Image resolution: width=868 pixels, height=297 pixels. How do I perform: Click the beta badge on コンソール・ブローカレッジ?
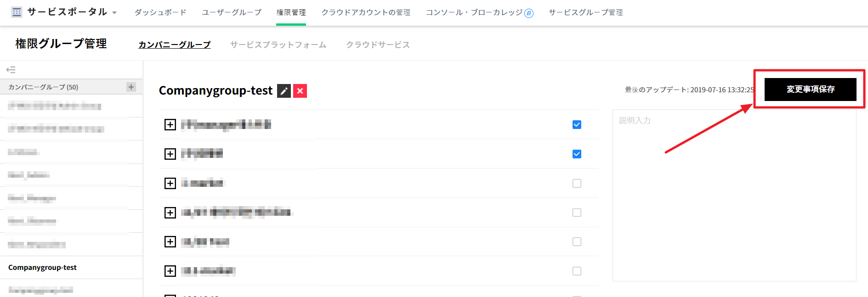pyautogui.click(x=529, y=13)
